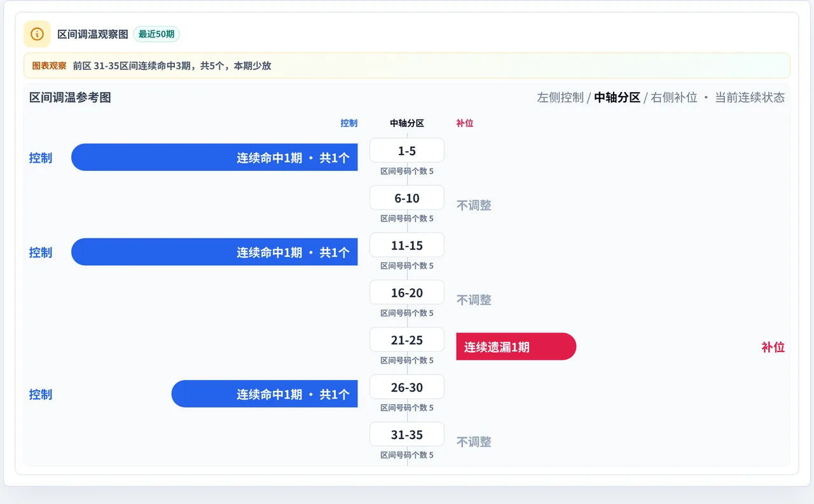Viewport: 814px width, 504px height.
Task: Click the 图表观察 label in the notice bar
Action: point(49,65)
